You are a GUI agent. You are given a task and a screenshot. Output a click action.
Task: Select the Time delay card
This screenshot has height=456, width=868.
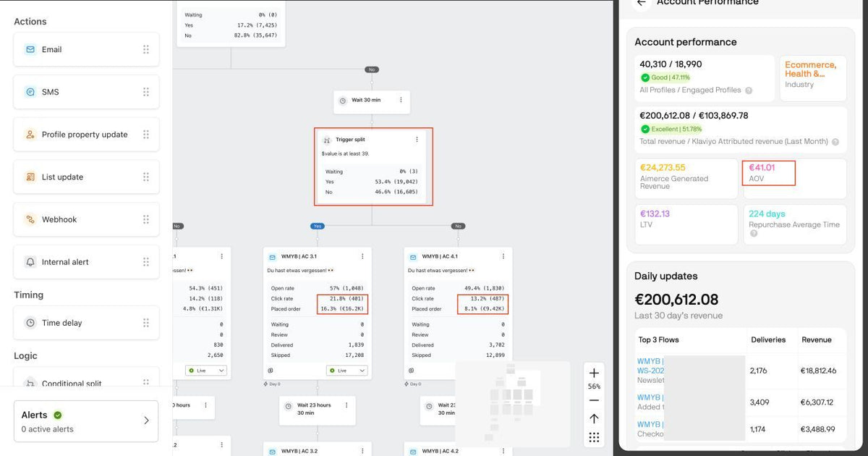86,323
